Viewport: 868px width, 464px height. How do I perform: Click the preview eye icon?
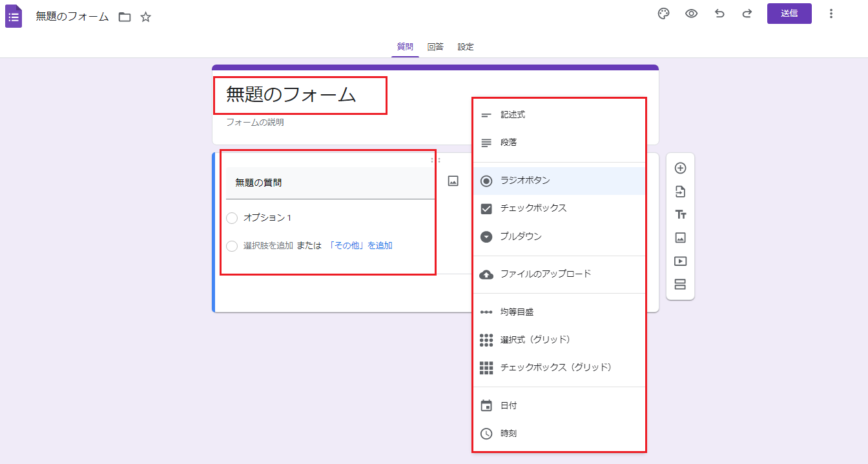(691, 14)
